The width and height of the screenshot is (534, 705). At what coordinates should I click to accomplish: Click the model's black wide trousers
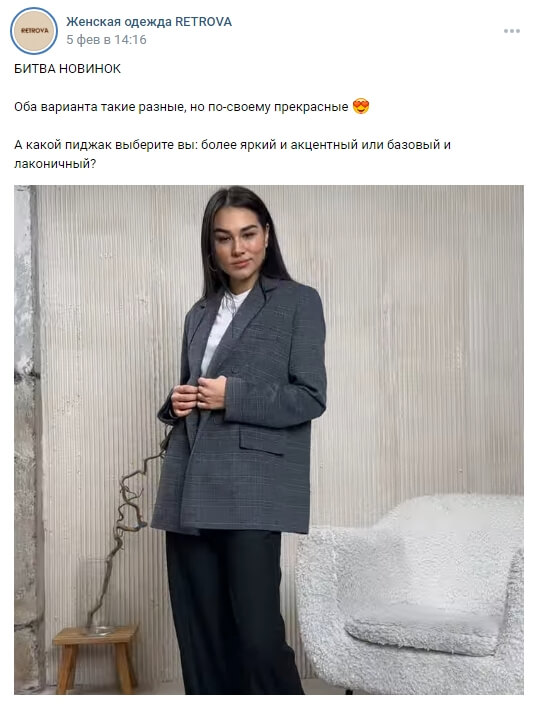pyautogui.click(x=232, y=611)
